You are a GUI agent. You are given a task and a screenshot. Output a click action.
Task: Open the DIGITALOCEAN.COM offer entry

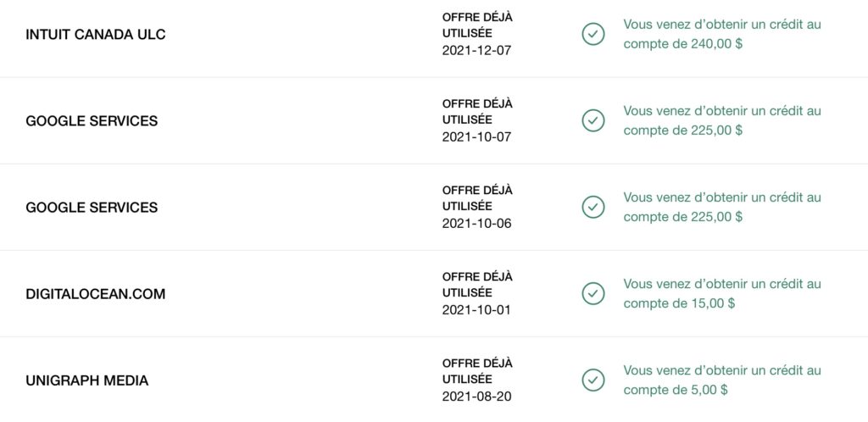point(96,294)
